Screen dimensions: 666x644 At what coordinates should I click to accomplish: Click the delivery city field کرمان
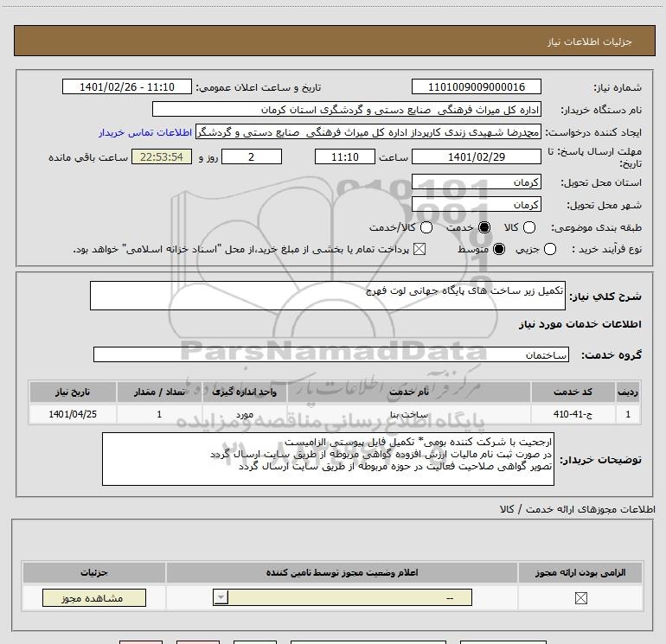pos(476,204)
